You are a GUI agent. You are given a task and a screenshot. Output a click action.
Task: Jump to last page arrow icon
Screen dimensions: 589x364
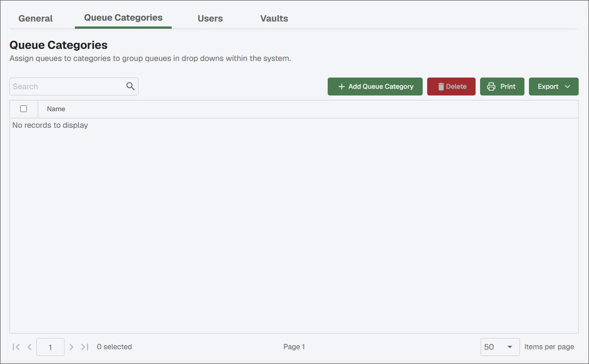pyautogui.click(x=85, y=347)
